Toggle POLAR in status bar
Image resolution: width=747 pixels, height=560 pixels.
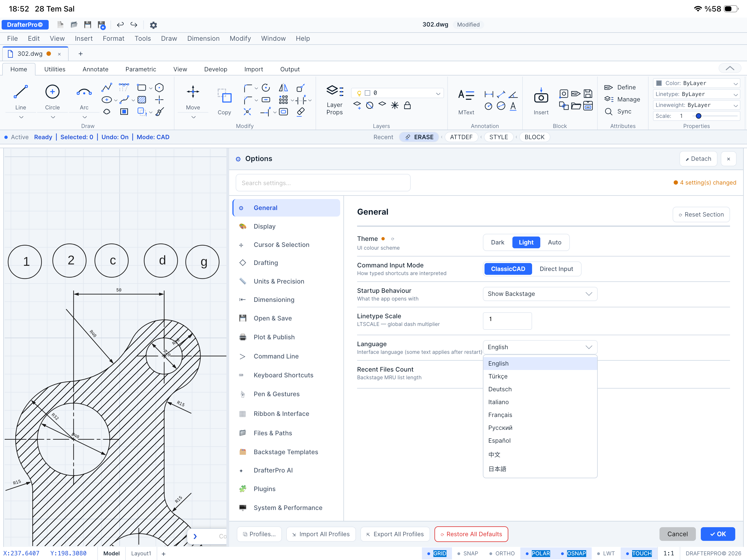click(x=538, y=553)
